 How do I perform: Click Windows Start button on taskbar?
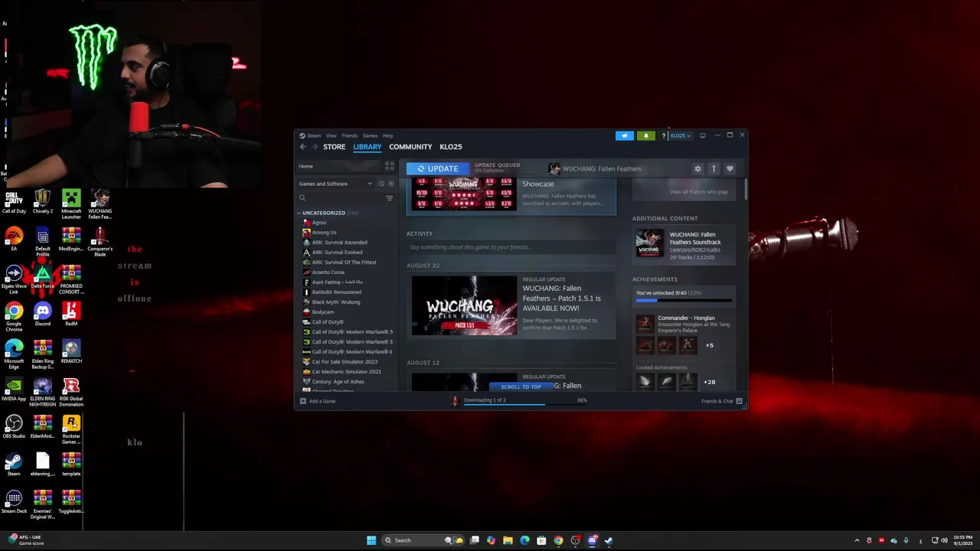click(371, 540)
